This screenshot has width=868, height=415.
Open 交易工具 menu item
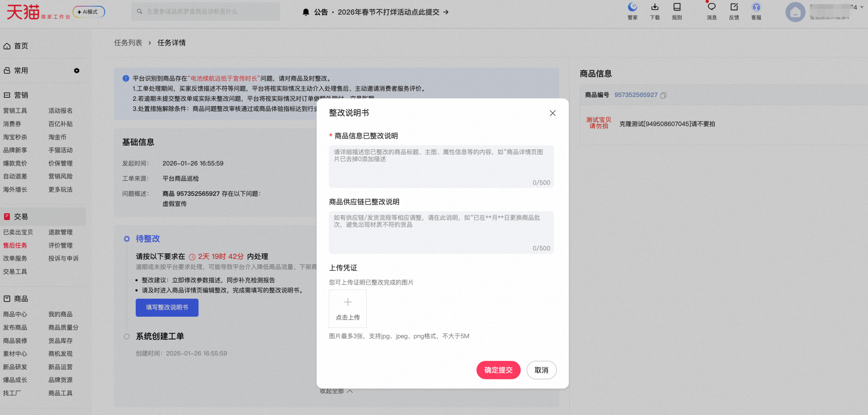(15, 271)
